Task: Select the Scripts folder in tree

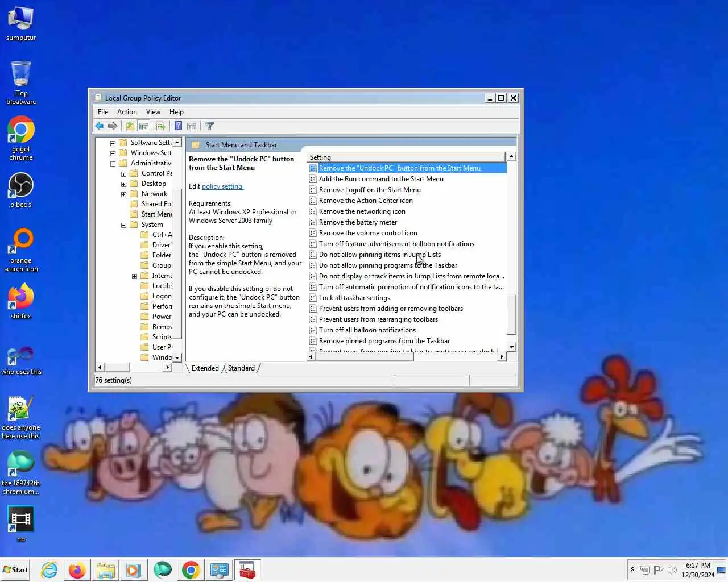Action: tap(156, 337)
